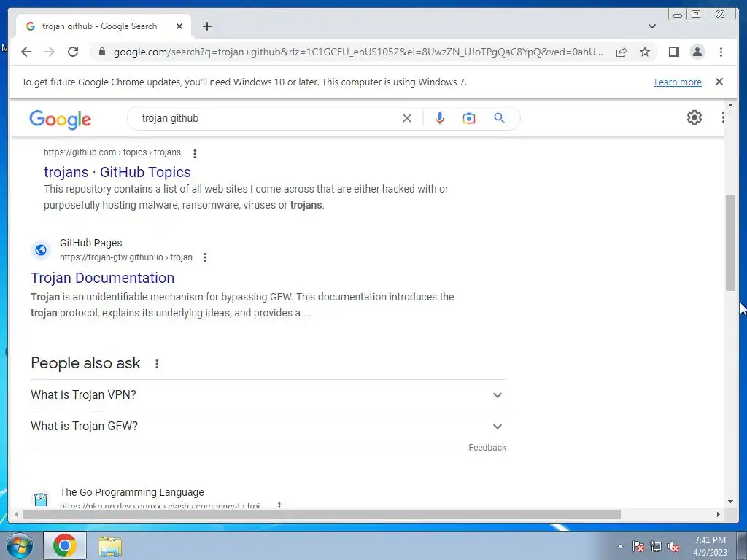
Task: Open the Windows Start menu
Action: (19, 545)
